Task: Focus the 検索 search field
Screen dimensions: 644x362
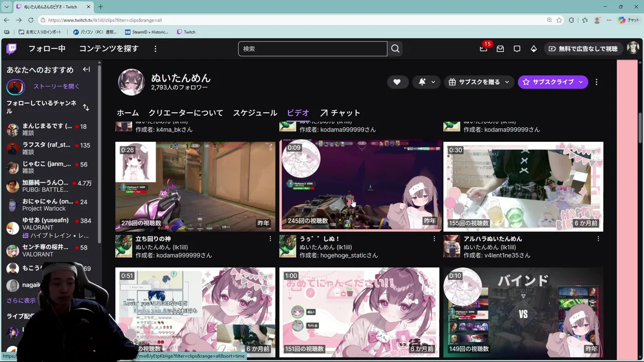Action: coord(312,49)
